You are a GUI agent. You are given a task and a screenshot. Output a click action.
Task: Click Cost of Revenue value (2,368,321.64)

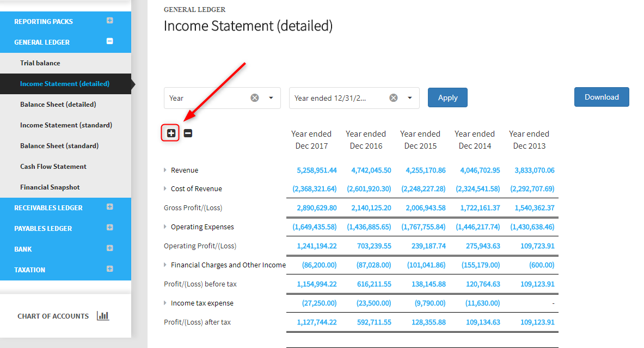point(315,188)
